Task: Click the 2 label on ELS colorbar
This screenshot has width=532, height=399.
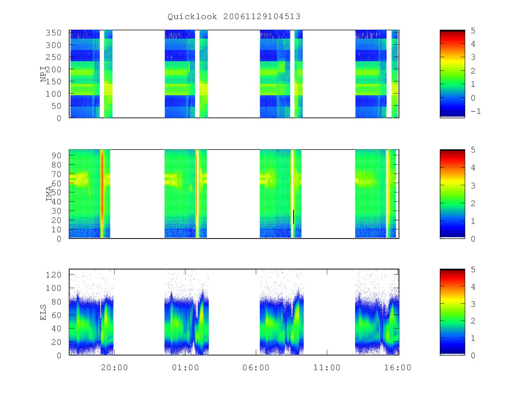Action: 473,321
